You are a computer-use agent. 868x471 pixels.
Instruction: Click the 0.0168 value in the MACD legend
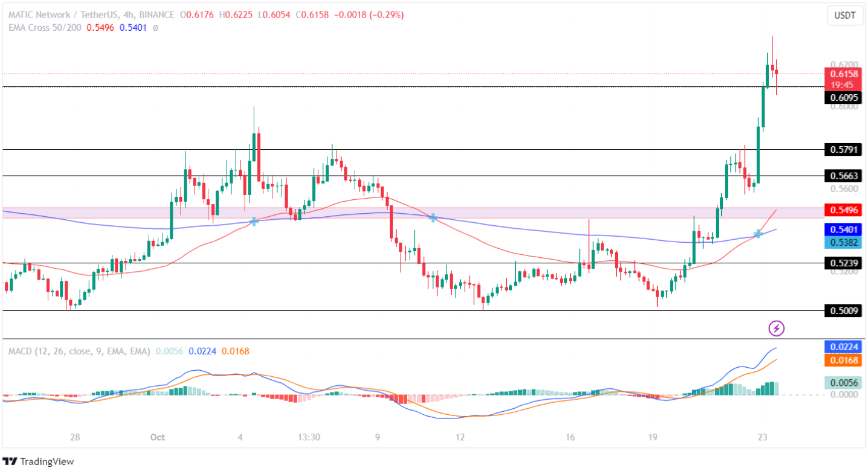tap(235, 351)
